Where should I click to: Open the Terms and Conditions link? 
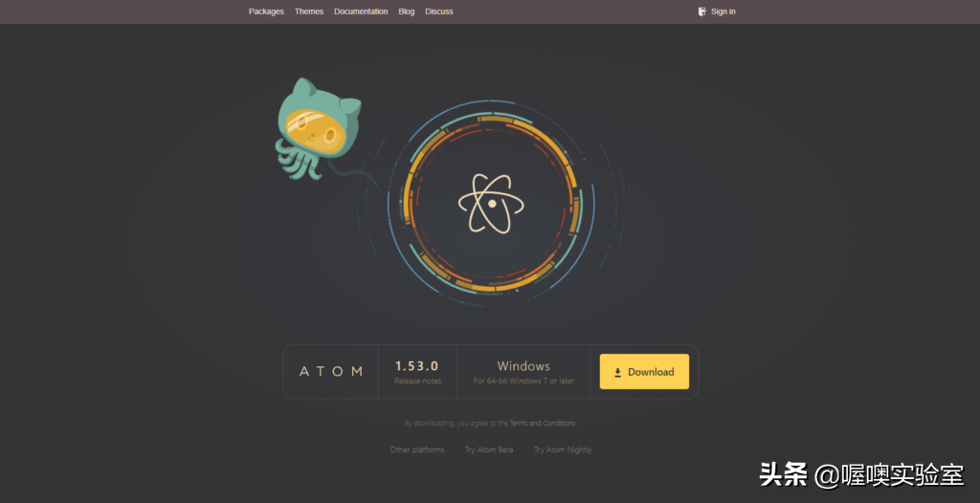click(543, 423)
